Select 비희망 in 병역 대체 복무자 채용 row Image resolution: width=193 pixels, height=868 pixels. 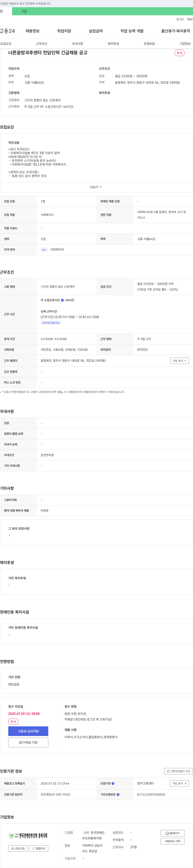tap(44, 511)
